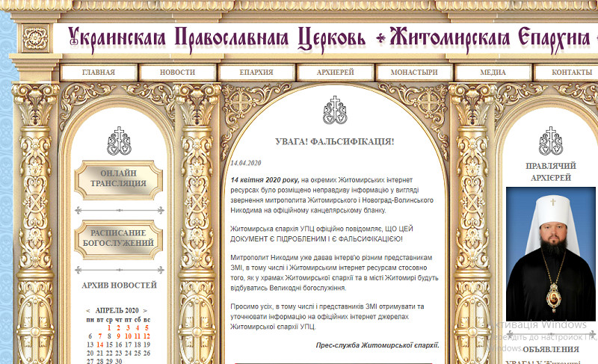Open the Медиа menu section
Screen dimensions: 598x364
coord(493,73)
